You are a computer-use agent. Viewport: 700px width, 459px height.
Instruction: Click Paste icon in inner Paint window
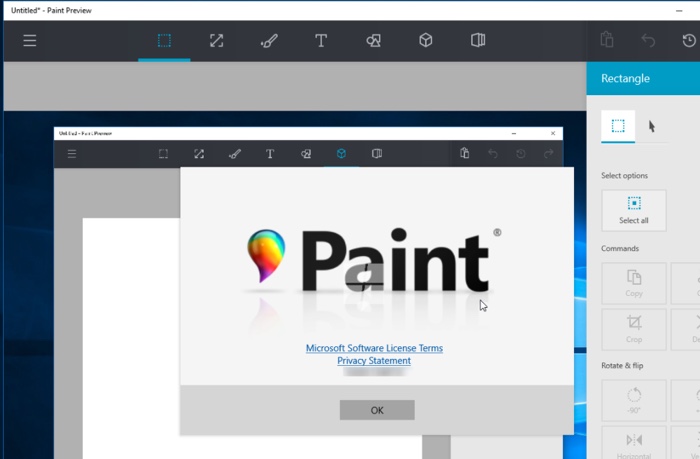(465, 153)
